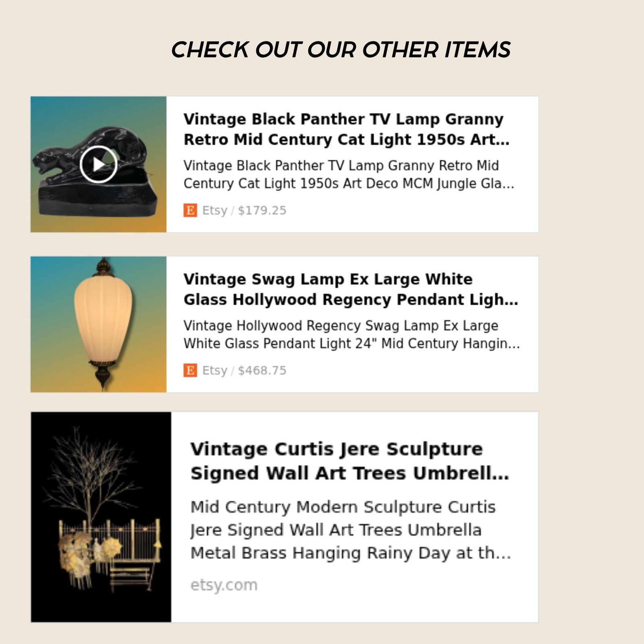The height and width of the screenshot is (644, 644).
Task: Click the brass finial atop the swag lamp image
Action: click(x=104, y=266)
